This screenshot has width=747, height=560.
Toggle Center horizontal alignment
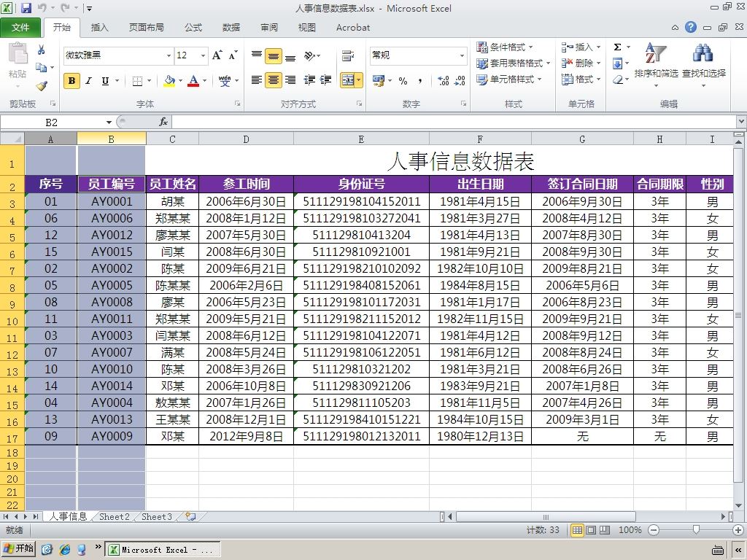click(274, 80)
